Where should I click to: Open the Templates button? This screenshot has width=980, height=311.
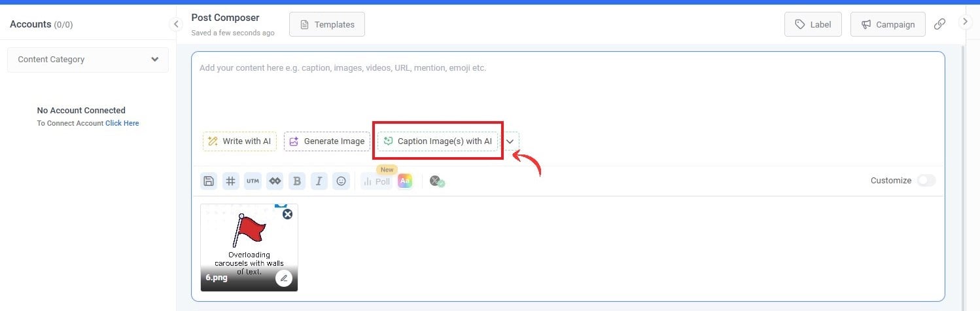(x=326, y=25)
